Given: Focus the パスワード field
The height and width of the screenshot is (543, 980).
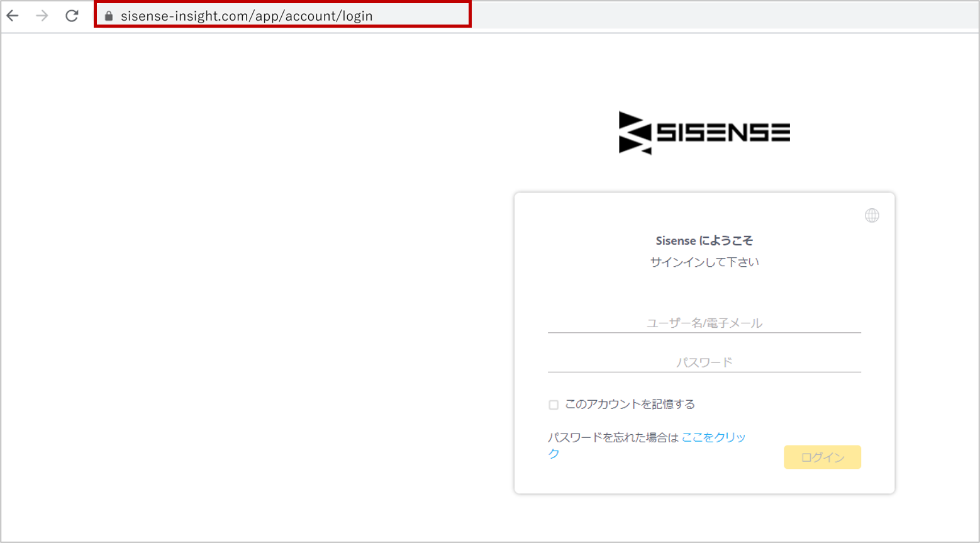Looking at the screenshot, I should click(704, 362).
